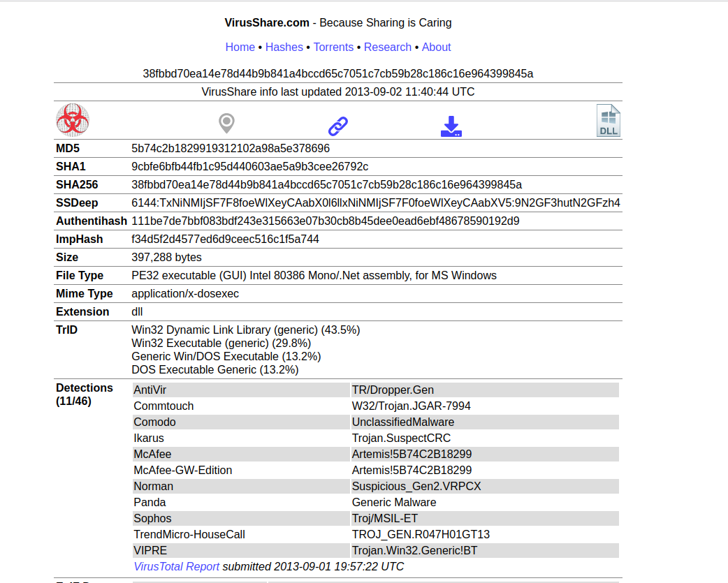Click the blue chain link icon

(338, 126)
